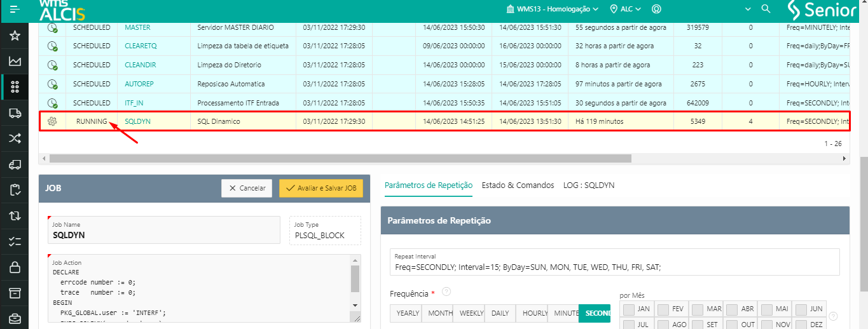Open the SQLDYN job link
The image size is (868, 329).
click(x=137, y=121)
